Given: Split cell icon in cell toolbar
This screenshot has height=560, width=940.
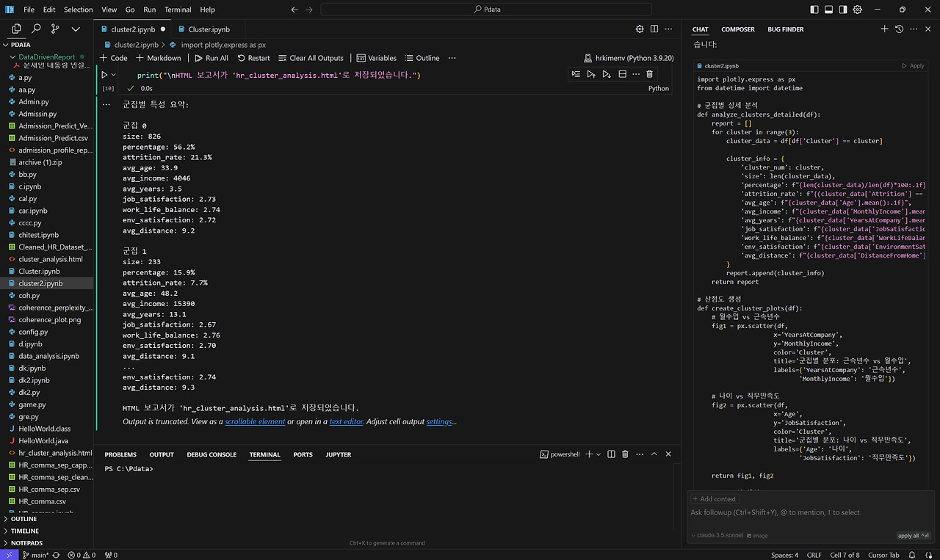Looking at the screenshot, I should (x=622, y=74).
